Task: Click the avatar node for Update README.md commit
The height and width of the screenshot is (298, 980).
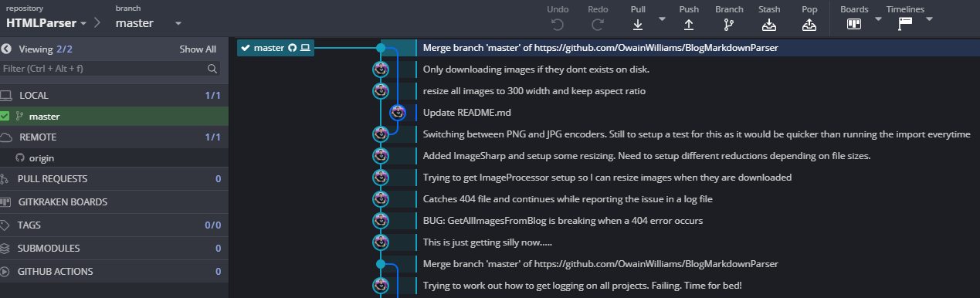Action: 398,113
